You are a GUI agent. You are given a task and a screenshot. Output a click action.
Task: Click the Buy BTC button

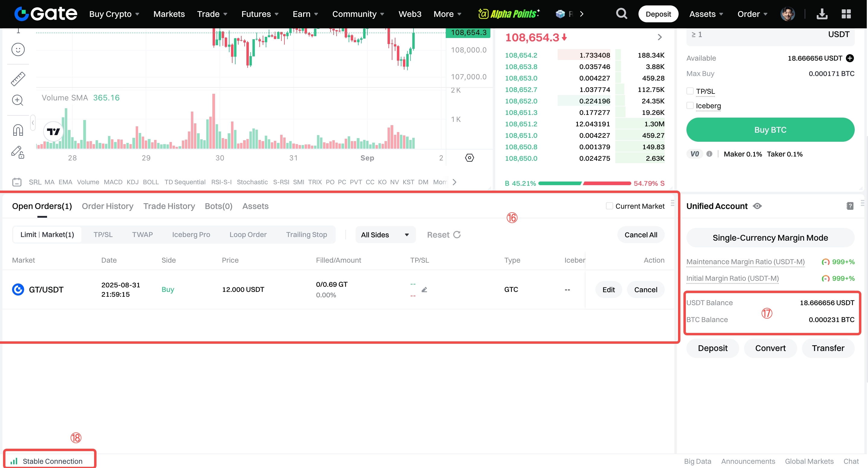pos(770,130)
